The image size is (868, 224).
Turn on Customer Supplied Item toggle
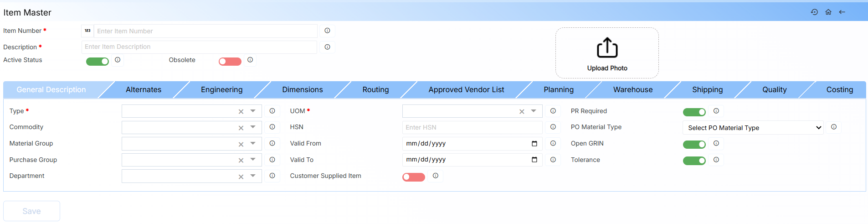[x=413, y=177]
